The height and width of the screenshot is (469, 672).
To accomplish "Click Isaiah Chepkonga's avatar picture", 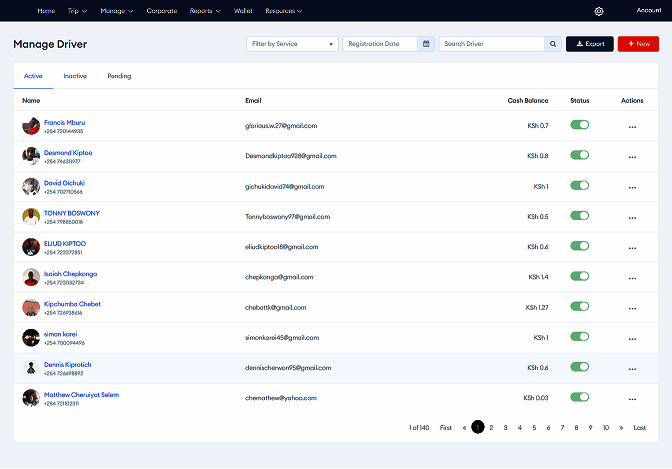I will click(31, 277).
